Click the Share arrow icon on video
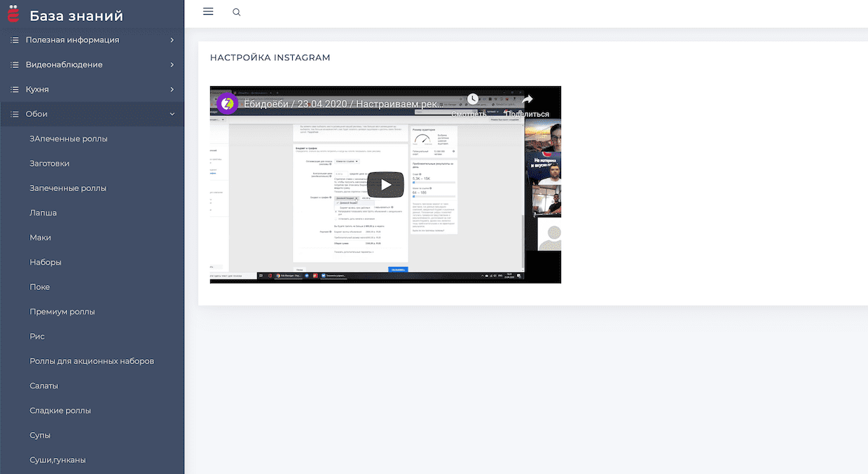The width and height of the screenshot is (868, 474). click(527, 99)
